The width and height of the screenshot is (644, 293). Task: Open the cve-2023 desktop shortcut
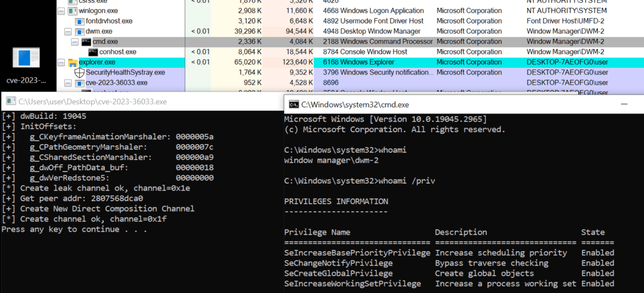point(25,58)
